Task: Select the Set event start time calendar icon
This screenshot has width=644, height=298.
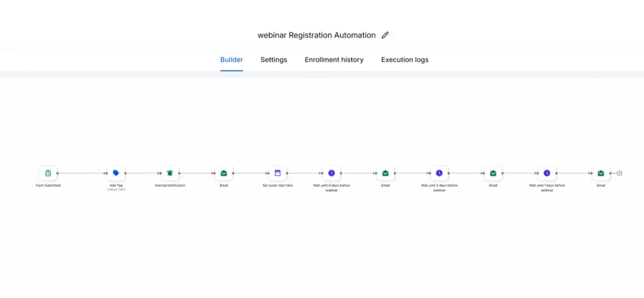Action: [x=277, y=173]
